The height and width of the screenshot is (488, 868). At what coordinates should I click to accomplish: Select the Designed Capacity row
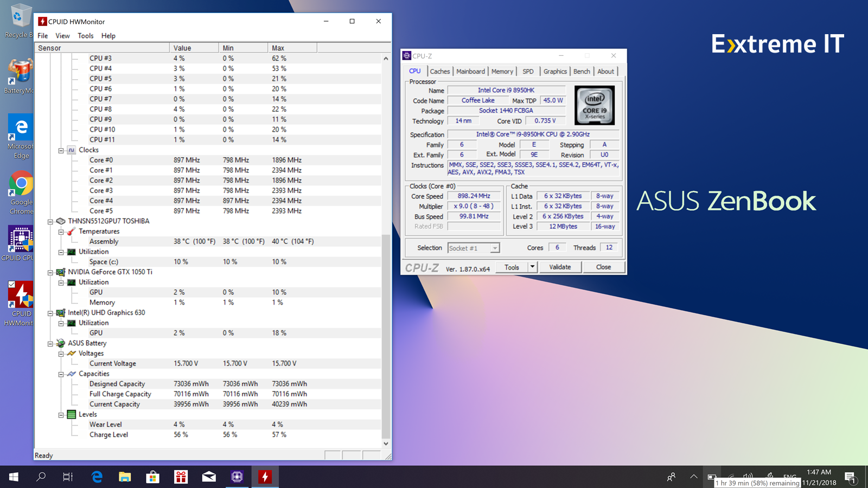click(208, 384)
